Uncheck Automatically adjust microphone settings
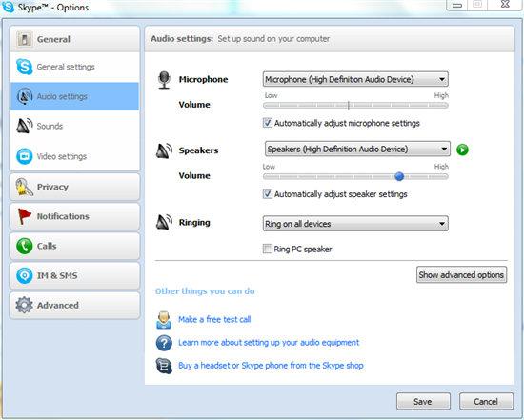The width and height of the screenshot is (524, 420). 268,123
